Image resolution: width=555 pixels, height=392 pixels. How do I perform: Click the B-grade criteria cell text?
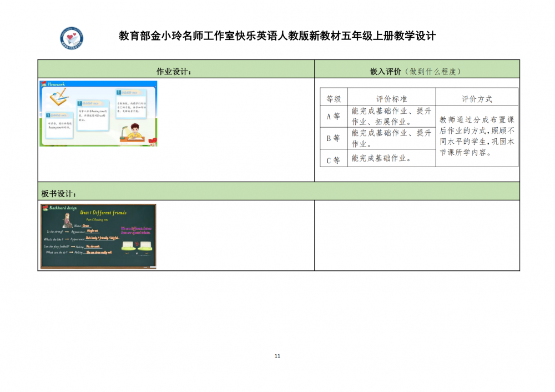pos(391,138)
